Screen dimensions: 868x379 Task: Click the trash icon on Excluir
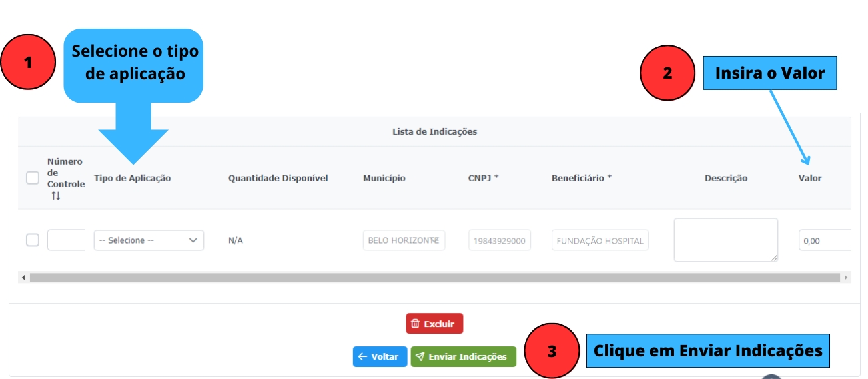click(x=415, y=324)
